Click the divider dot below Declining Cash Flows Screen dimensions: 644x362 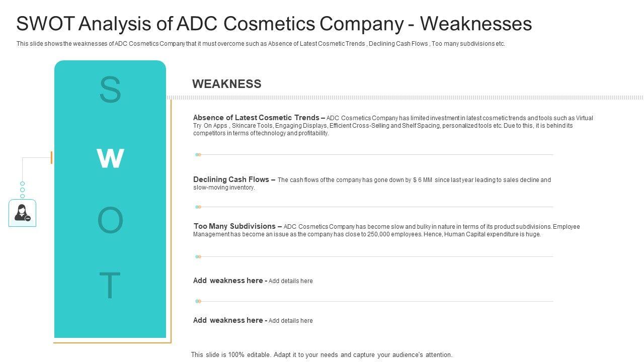click(x=198, y=207)
